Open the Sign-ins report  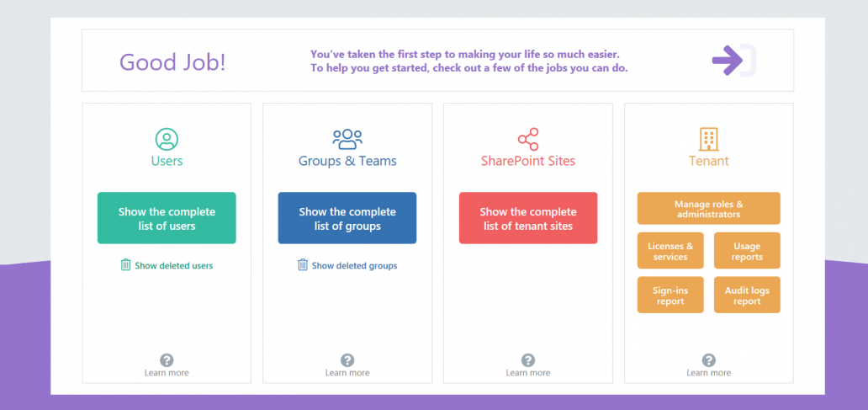point(670,296)
